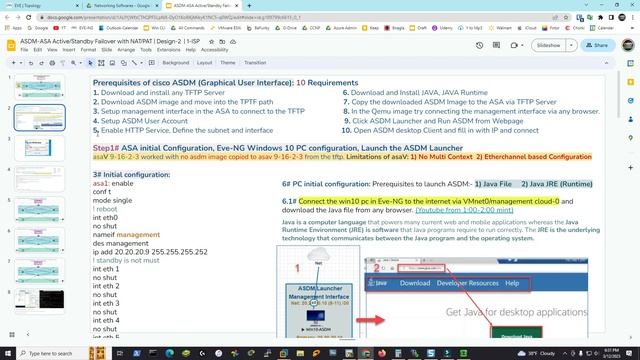The image size is (640, 360).
Task: Switch to grid view icon
Action: (12, 335)
